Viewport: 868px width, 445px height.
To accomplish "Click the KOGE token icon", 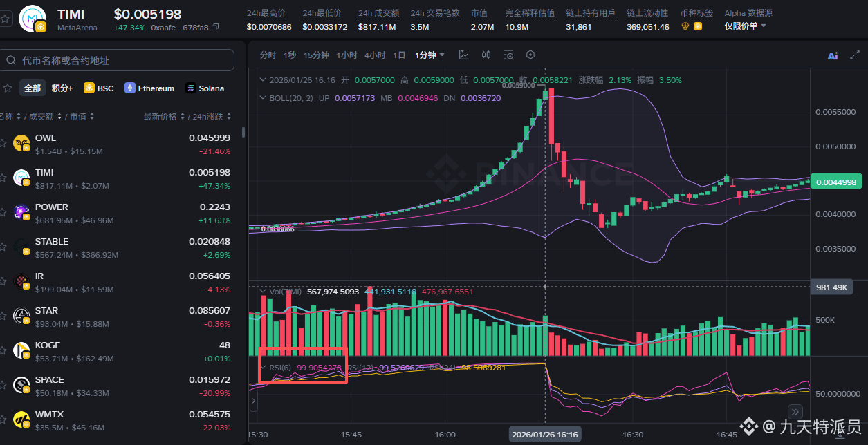I will 21,350.
